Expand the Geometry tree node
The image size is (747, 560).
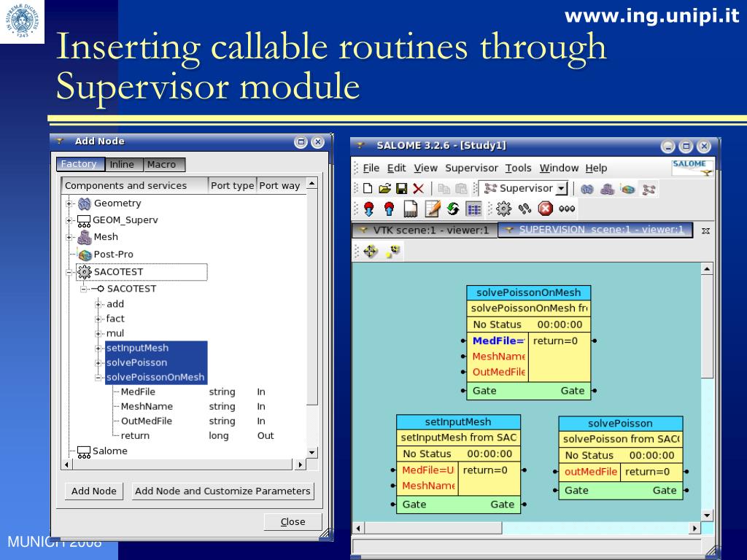[69, 204]
